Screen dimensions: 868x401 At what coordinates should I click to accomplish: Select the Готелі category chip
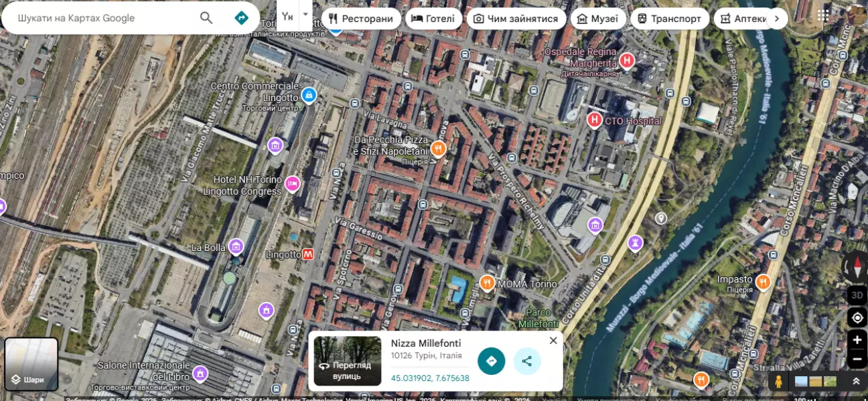click(x=433, y=19)
